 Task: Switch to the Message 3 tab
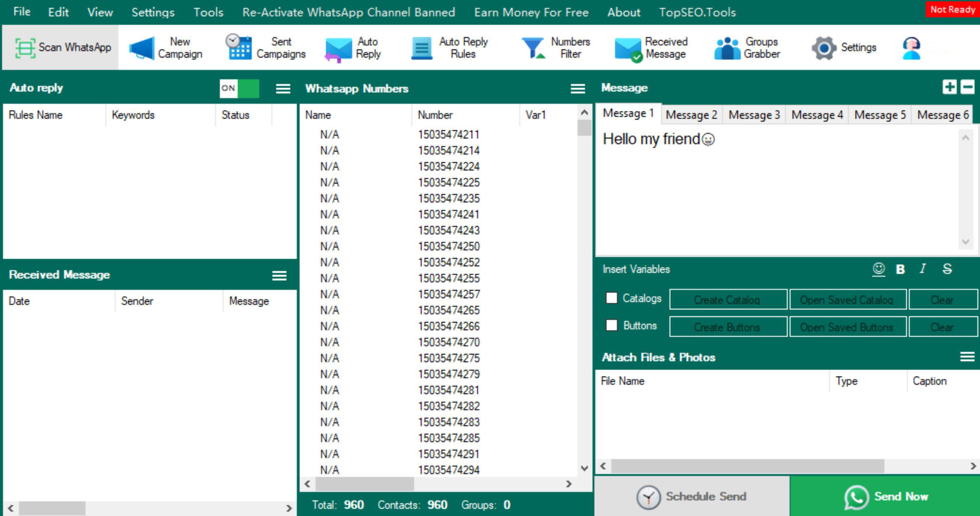[x=754, y=115]
